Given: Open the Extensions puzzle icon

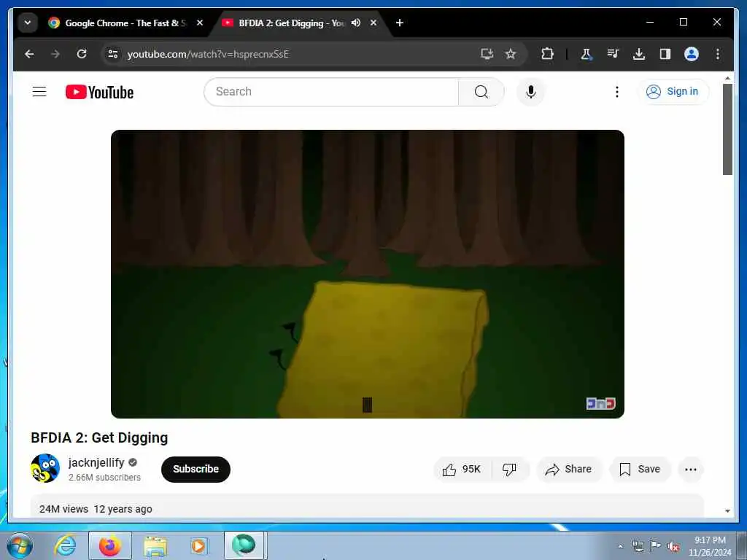Looking at the screenshot, I should (x=547, y=54).
